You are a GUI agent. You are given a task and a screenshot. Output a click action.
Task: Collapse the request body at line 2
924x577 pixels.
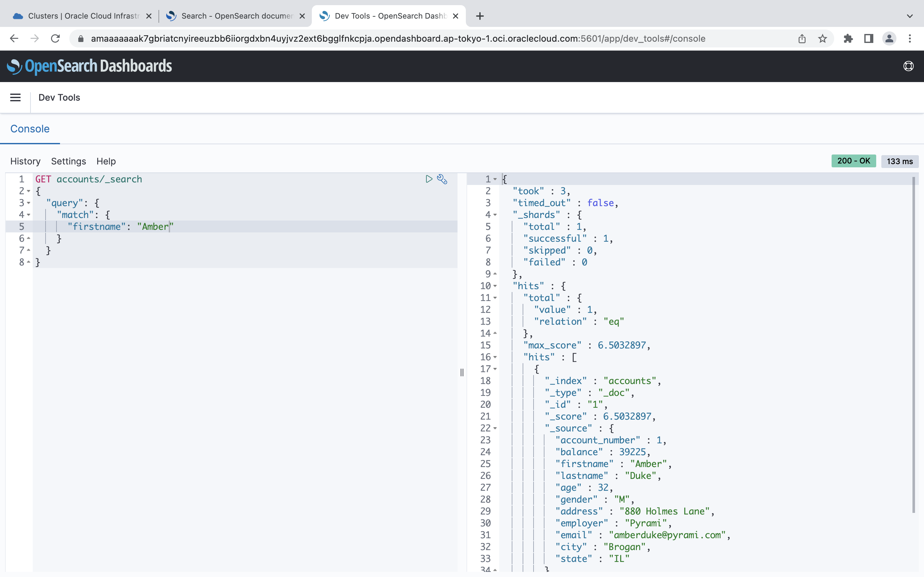[28, 191]
